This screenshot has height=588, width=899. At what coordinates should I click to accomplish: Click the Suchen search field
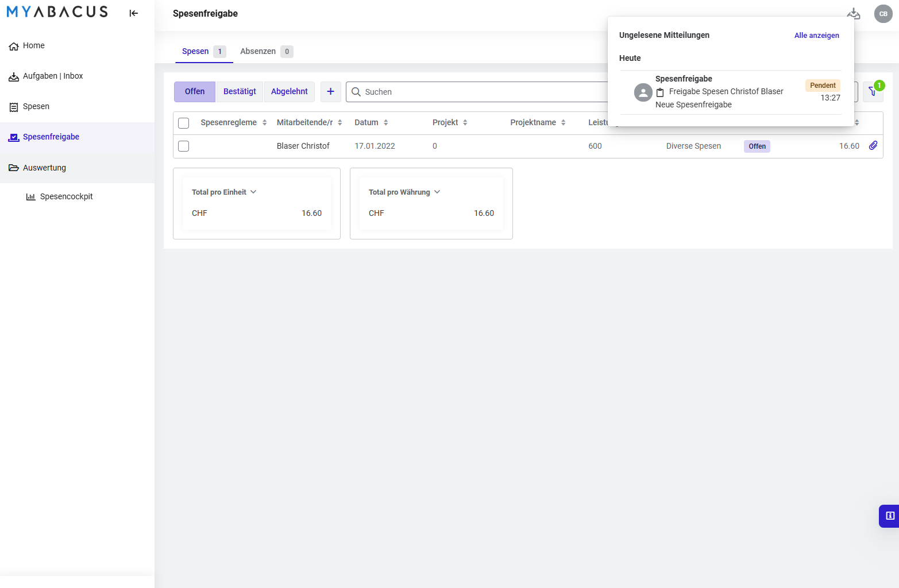(x=477, y=92)
